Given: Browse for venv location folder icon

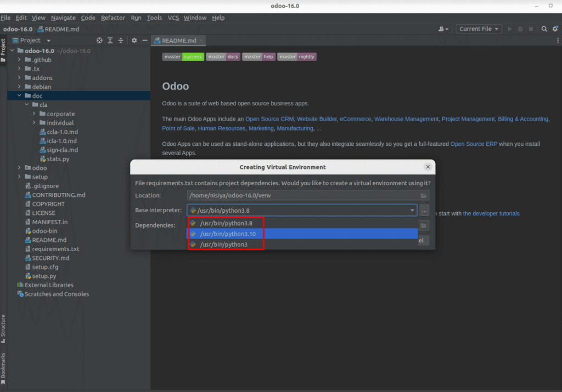Looking at the screenshot, I should point(423,196).
